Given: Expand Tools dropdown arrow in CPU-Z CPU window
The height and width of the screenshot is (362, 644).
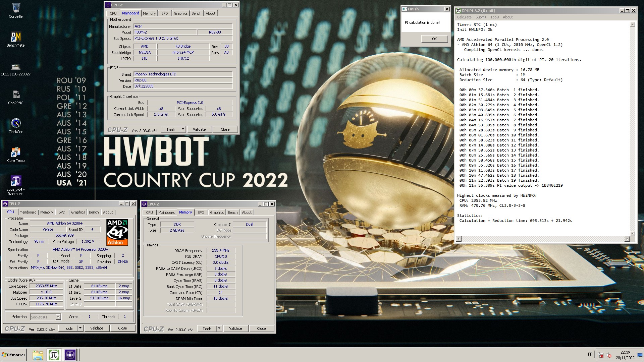Looking at the screenshot, I should tap(80, 328).
